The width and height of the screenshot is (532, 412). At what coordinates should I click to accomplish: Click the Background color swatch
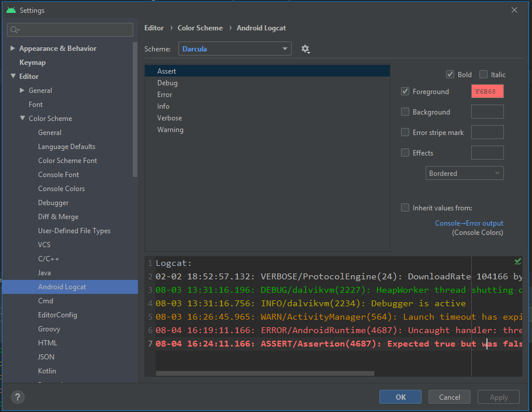487,112
